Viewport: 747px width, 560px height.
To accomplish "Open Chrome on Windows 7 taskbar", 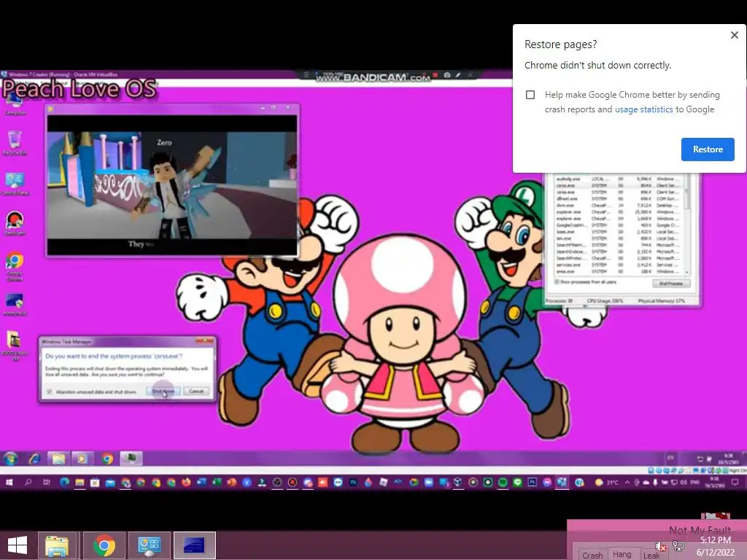I will [x=108, y=459].
